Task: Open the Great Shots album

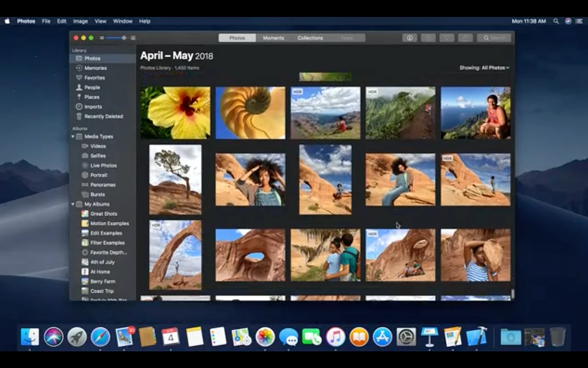Action: point(103,214)
